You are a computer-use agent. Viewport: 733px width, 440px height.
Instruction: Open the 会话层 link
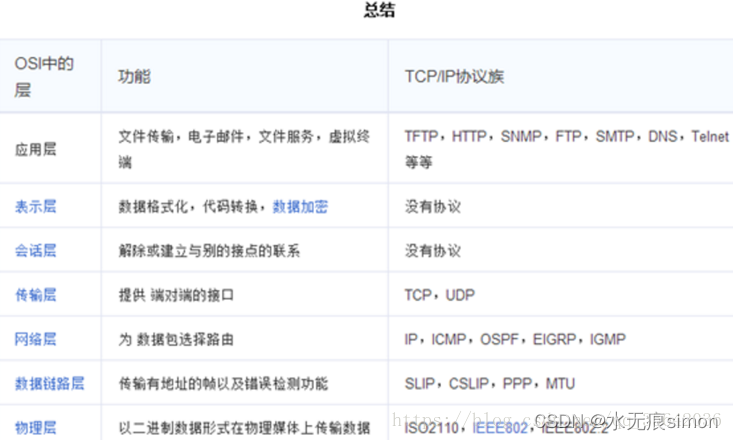click(36, 251)
